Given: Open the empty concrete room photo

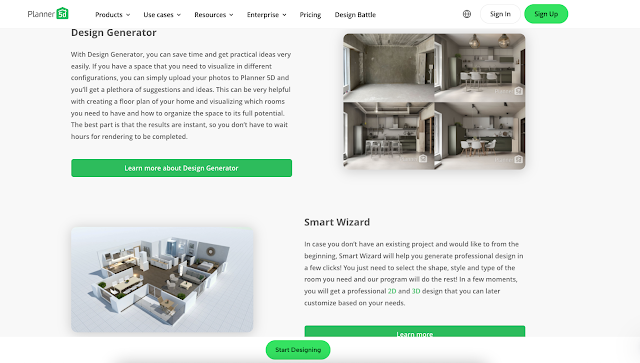Looking at the screenshot, I should tap(389, 68).
